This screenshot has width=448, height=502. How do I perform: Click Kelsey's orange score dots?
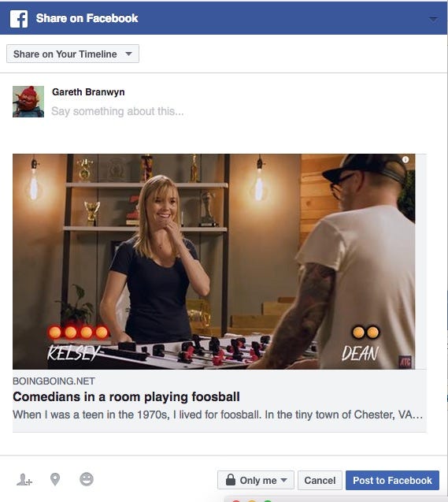[x=79, y=333]
